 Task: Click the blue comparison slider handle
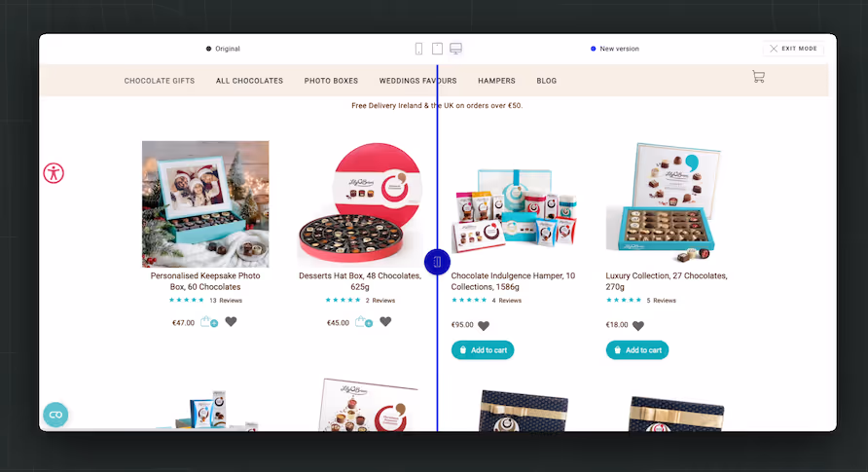pyautogui.click(x=437, y=262)
